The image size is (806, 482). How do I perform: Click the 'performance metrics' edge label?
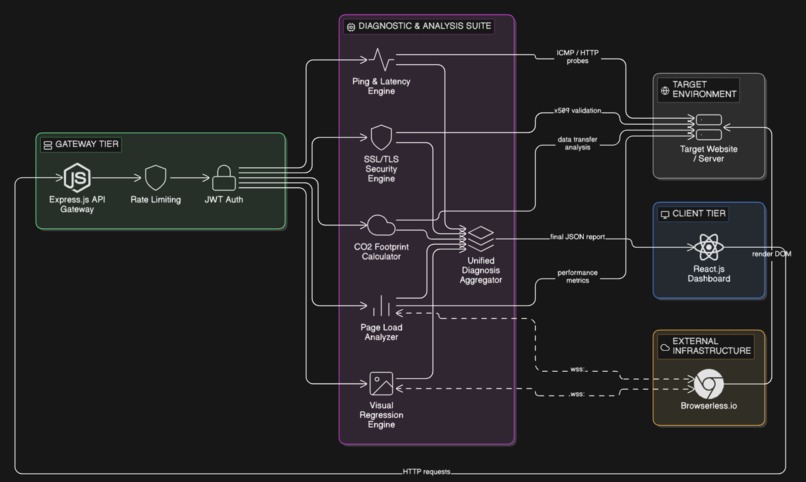tap(577, 276)
